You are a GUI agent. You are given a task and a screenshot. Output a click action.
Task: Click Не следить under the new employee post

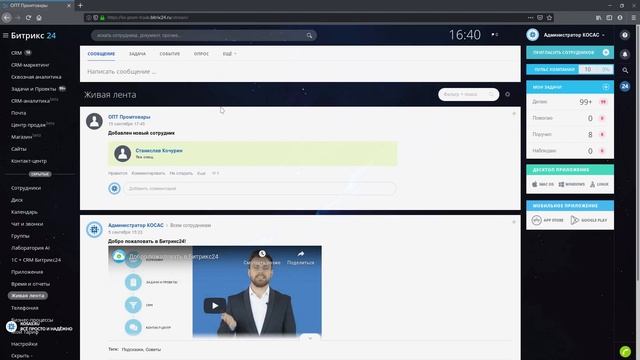[181, 173]
